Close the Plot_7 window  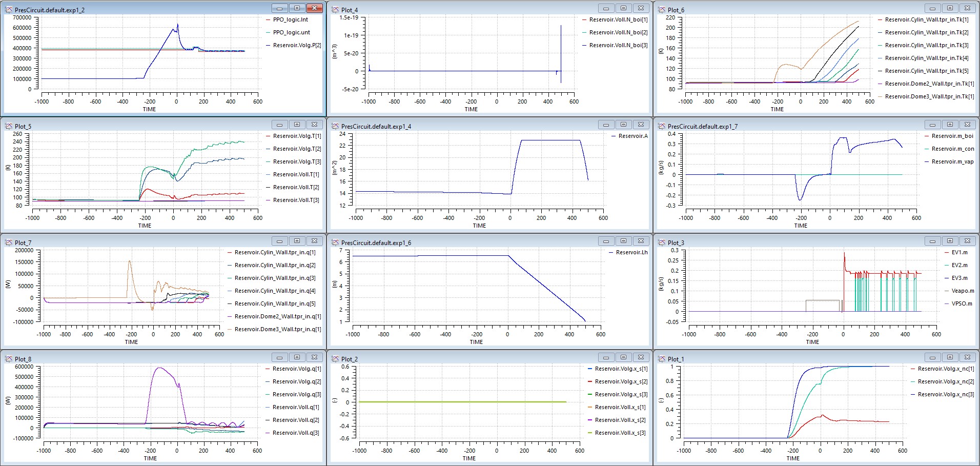[314, 241]
